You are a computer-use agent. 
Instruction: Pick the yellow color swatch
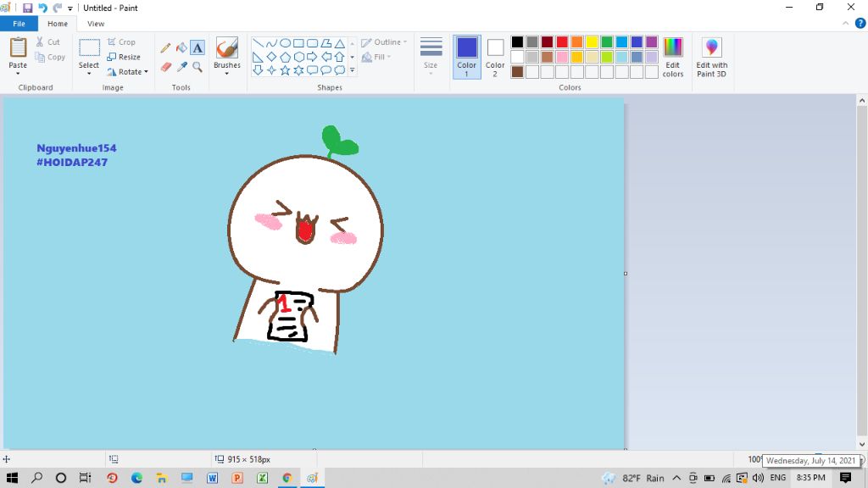tap(592, 42)
